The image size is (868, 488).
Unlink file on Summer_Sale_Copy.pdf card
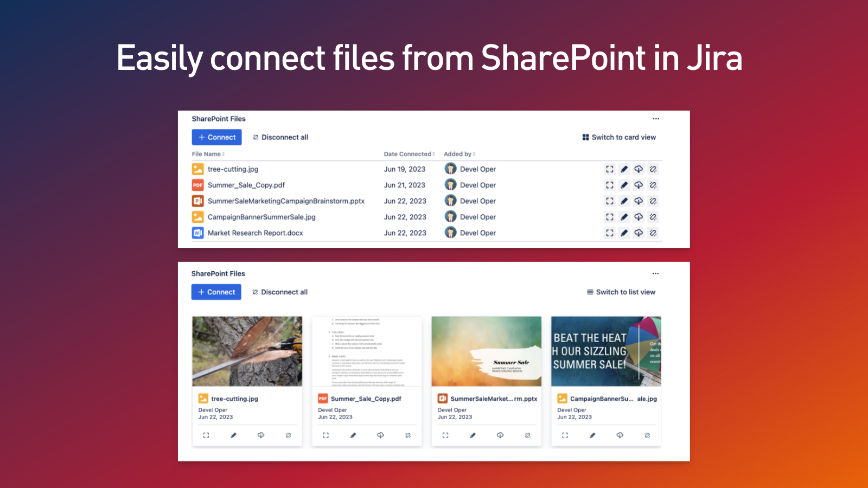[x=408, y=435]
